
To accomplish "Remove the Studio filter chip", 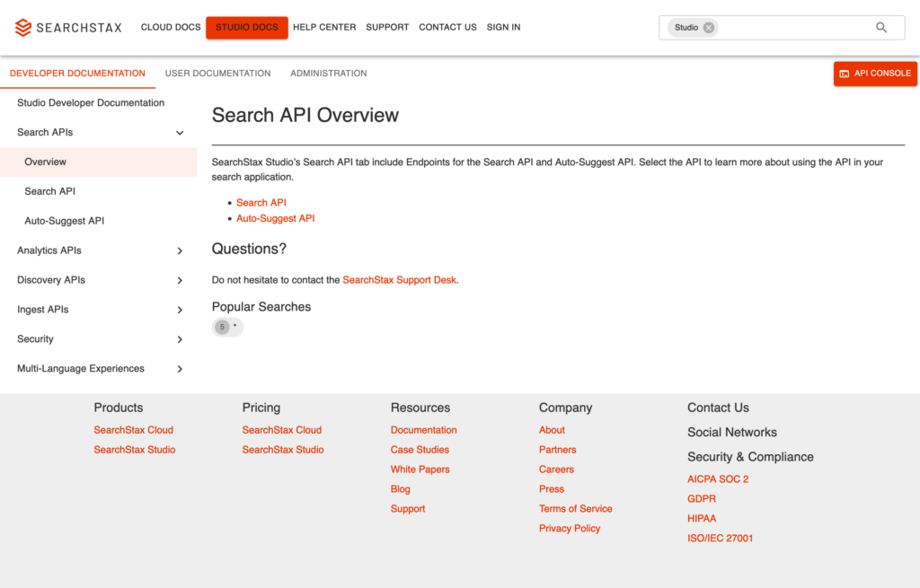I will tap(709, 28).
